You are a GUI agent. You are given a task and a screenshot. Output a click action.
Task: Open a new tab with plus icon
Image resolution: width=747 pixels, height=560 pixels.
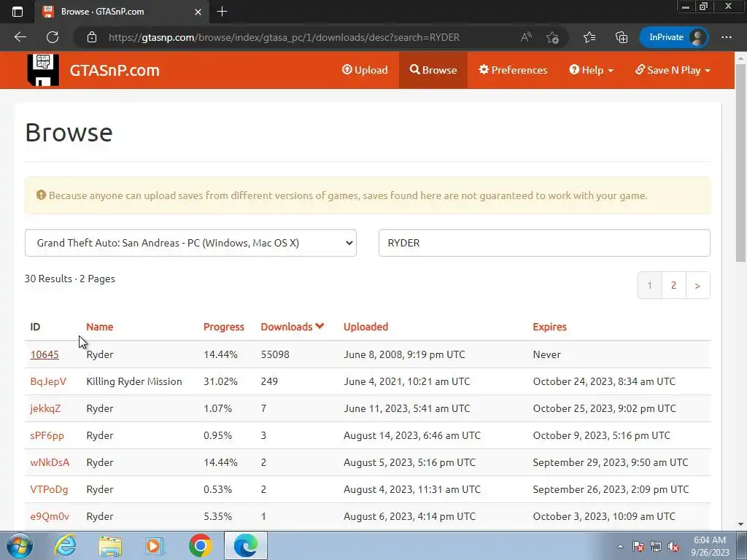tap(222, 12)
